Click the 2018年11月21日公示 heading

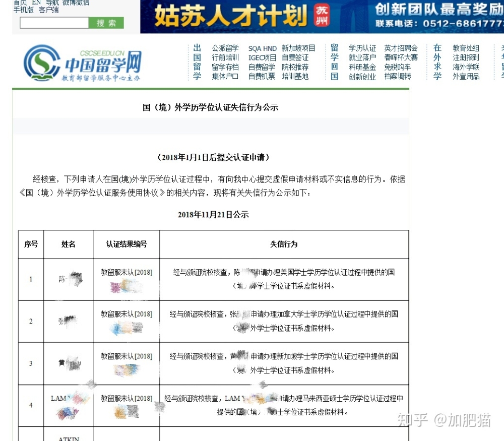coord(213,214)
